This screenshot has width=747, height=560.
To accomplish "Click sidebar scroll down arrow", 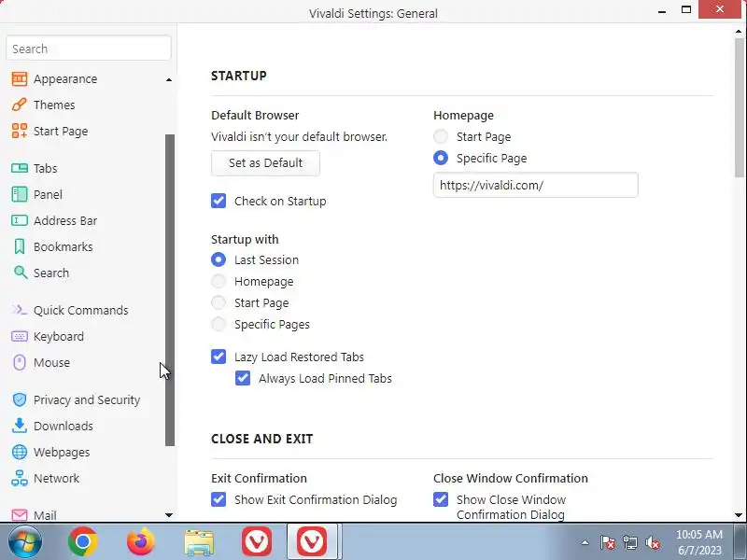I will [x=169, y=515].
